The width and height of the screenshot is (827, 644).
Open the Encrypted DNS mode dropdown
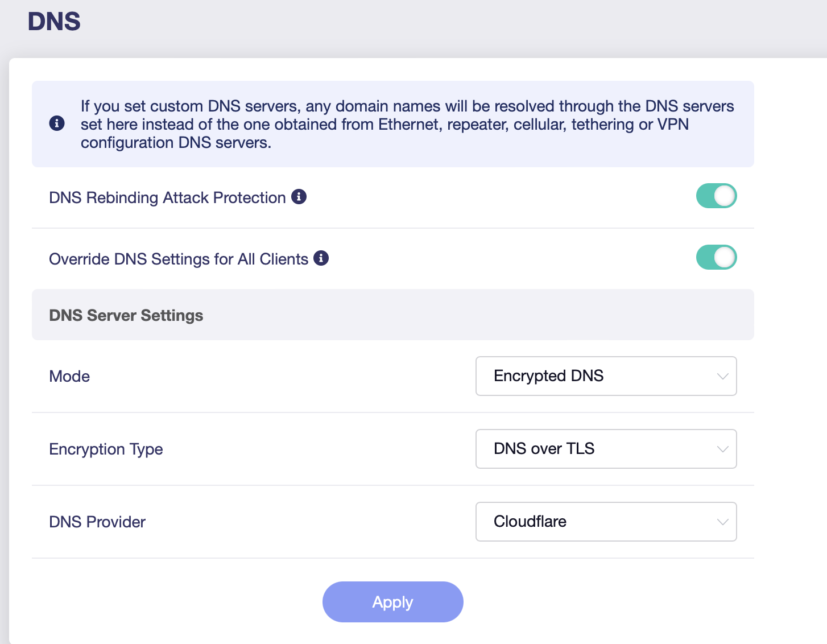click(x=605, y=376)
